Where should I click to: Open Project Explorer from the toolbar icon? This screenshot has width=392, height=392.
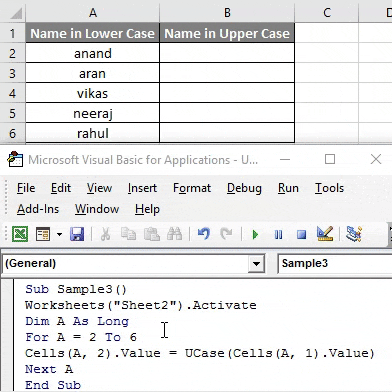pyautogui.click(x=354, y=234)
